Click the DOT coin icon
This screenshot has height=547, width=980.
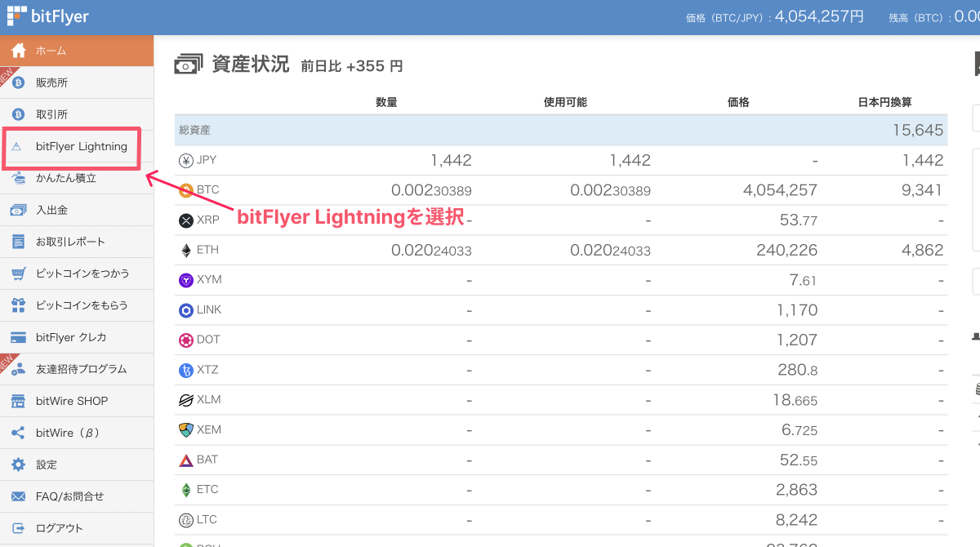pos(185,340)
